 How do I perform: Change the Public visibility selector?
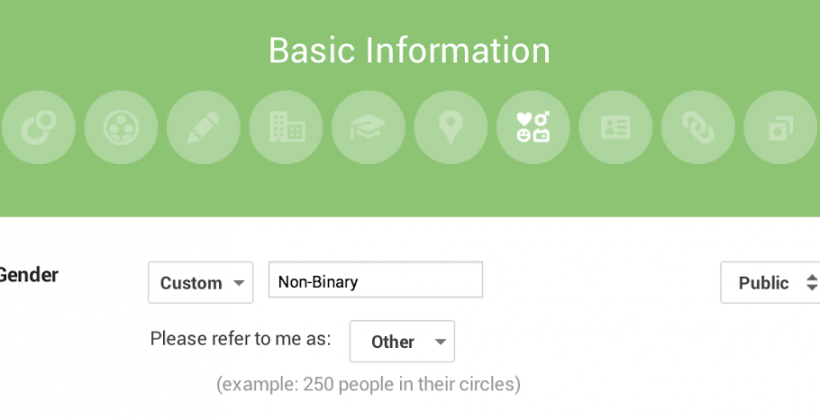[769, 282]
